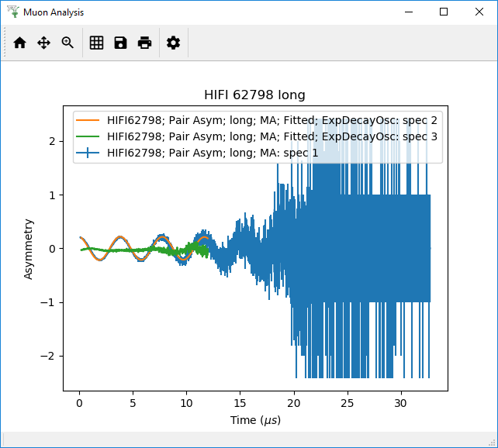Print the plot using the printer icon

[144, 43]
